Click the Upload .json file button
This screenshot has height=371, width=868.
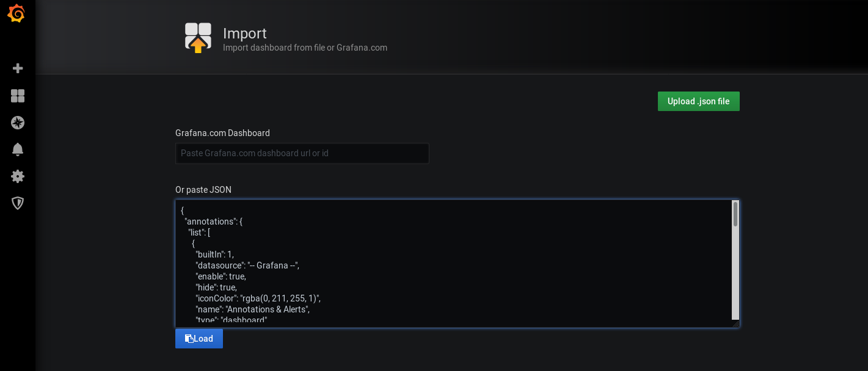698,101
